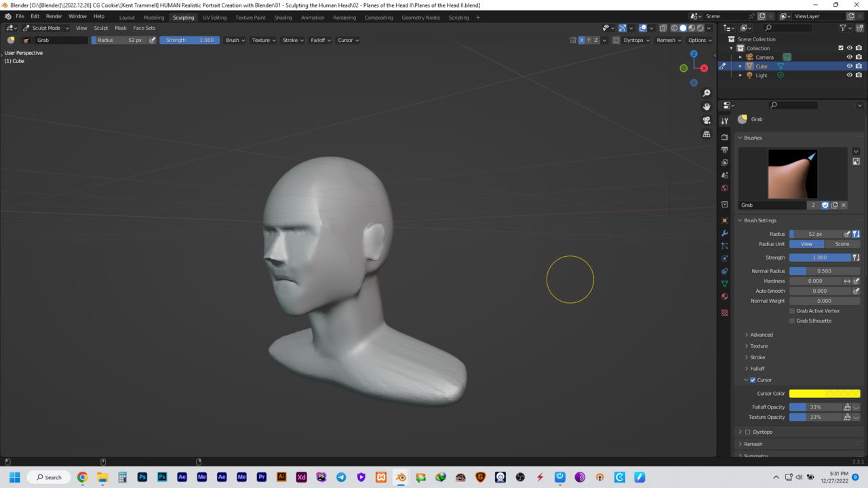Click the zoom magnifier icon in viewport
Image resolution: width=868 pixels, height=488 pixels.
tap(707, 93)
